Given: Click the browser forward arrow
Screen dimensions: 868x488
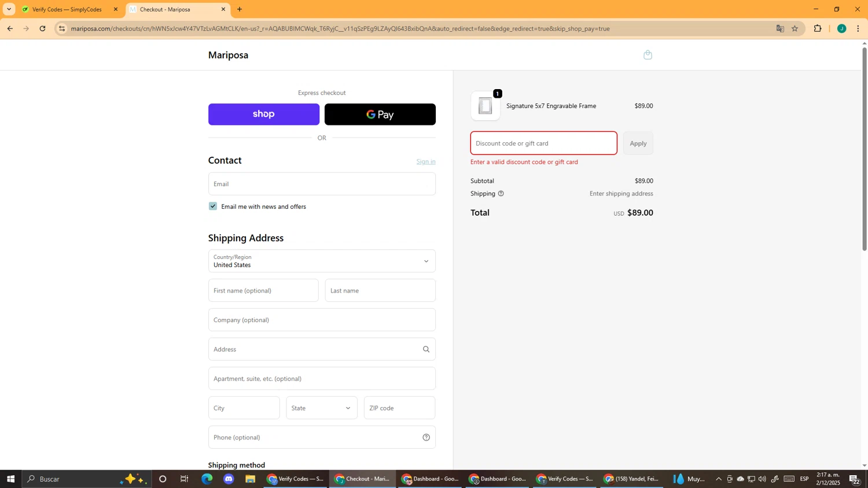Looking at the screenshot, I should (26, 28).
